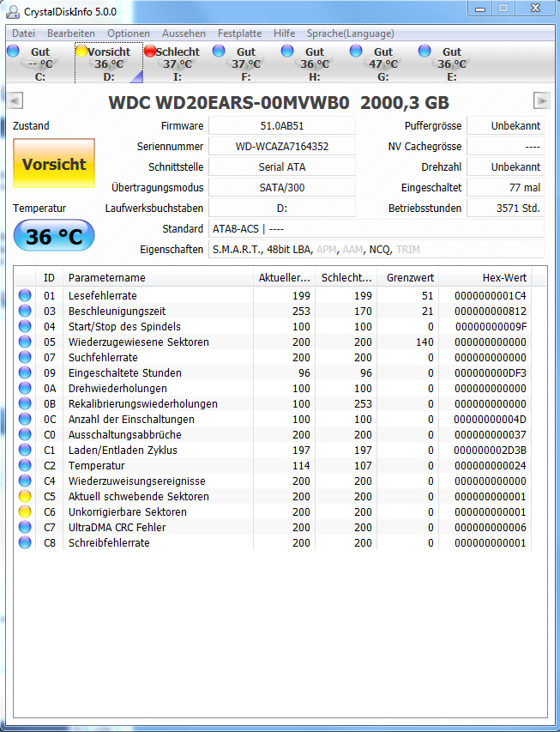Click the ID column header
The height and width of the screenshot is (732, 560).
tap(50, 278)
